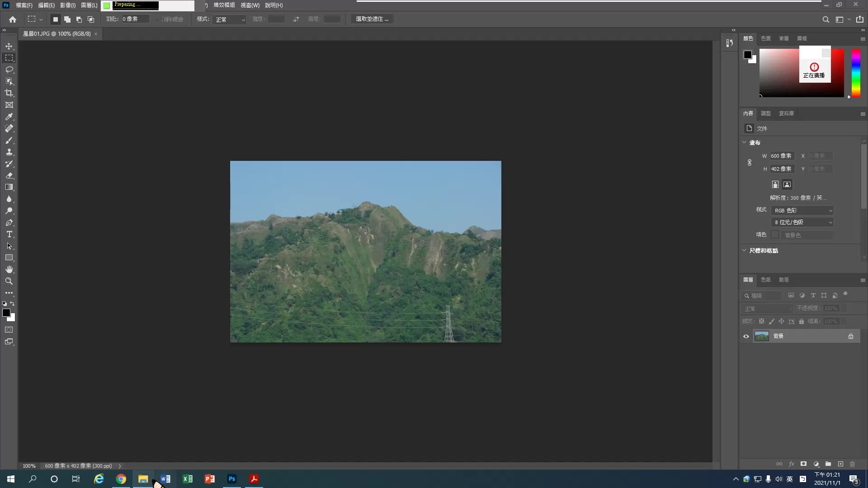
Task: Select the Crop tool
Action: (x=9, y=93)
